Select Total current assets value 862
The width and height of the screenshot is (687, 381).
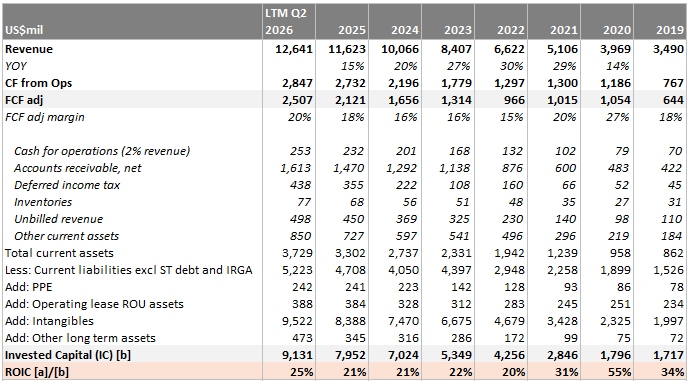pos(673,253)
